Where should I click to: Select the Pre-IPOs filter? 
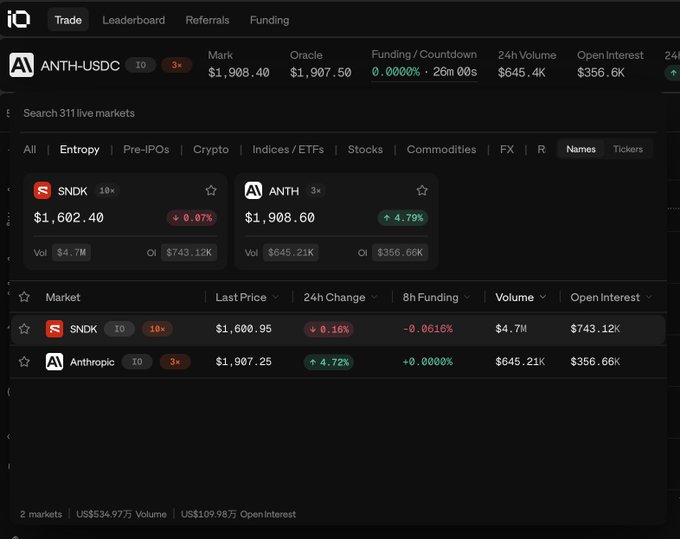[x=146, y=150]
